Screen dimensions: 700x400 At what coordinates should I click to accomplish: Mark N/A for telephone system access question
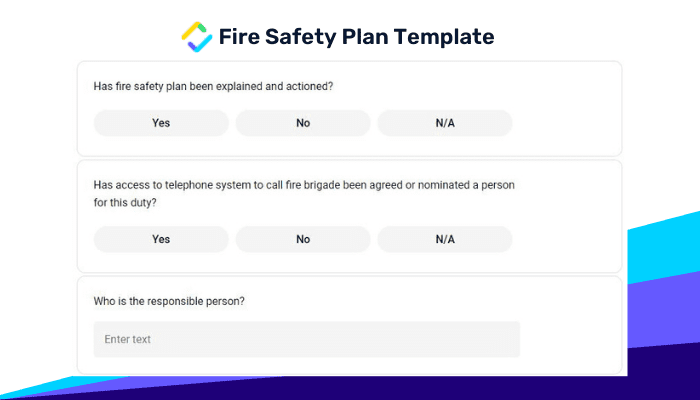[445, 239]
